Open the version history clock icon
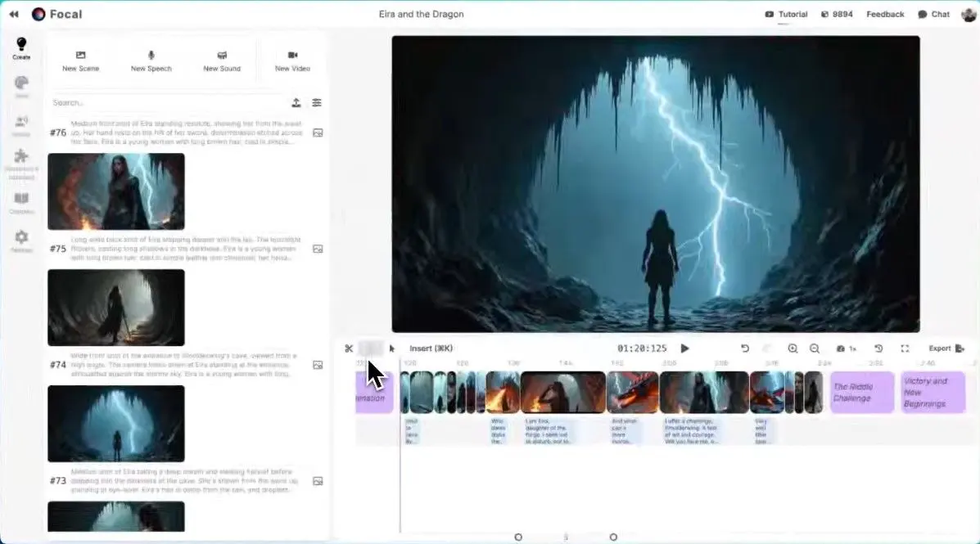The height and width of the screenshot is (544, 980). [x=878, y=348]
